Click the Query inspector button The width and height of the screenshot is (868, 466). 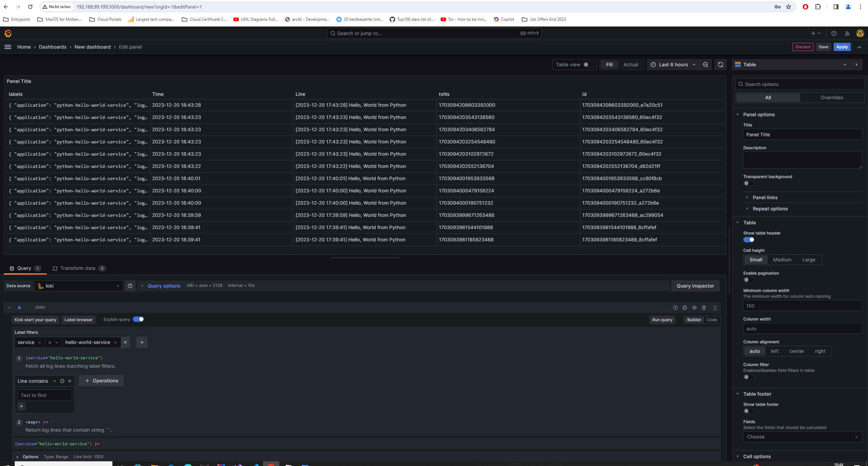pyautogui.click(x=695, y=286)
